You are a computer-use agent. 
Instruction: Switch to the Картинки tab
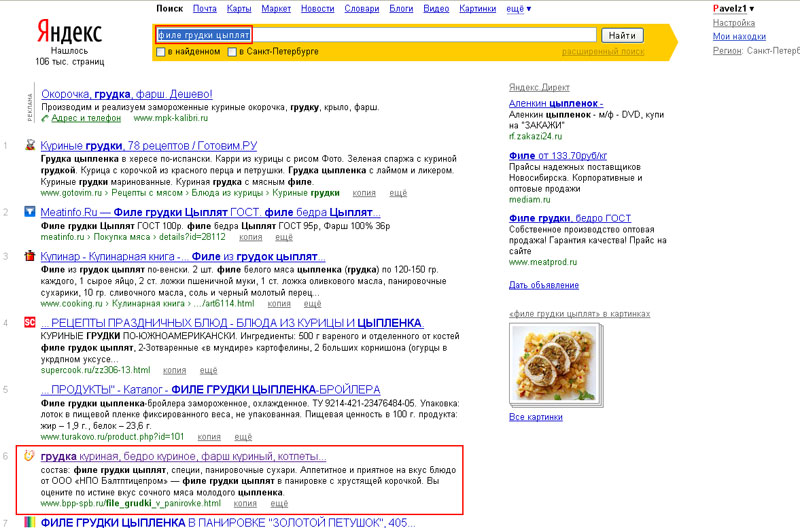coord(478,9)
